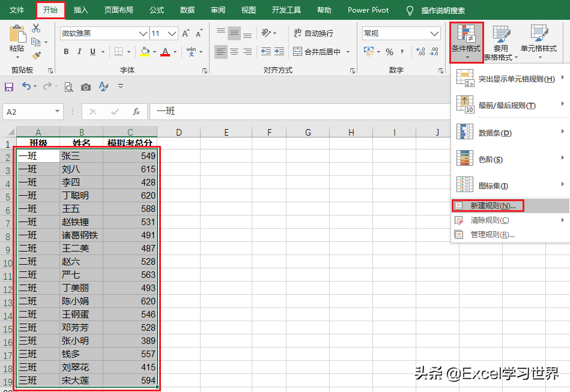Click the camera icon in quick access toolbar
This screenshot has width=570, height=392.
pyautogui.click(x=86, y=87)
